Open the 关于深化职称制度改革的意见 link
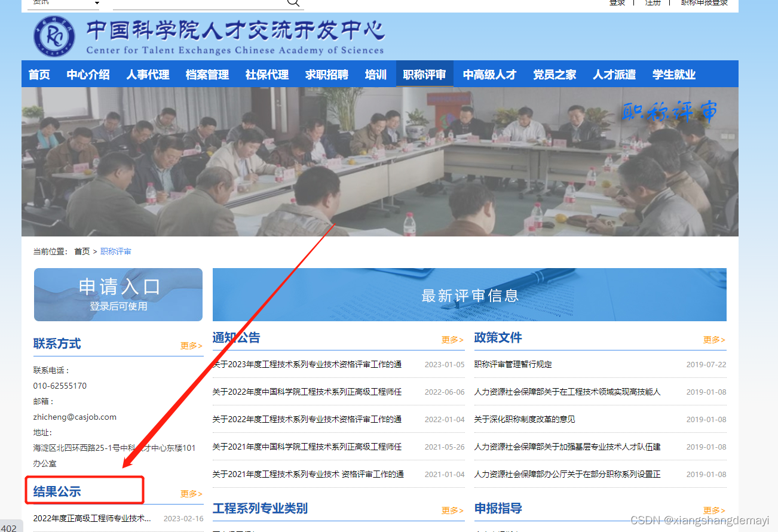 pos(525,419)
